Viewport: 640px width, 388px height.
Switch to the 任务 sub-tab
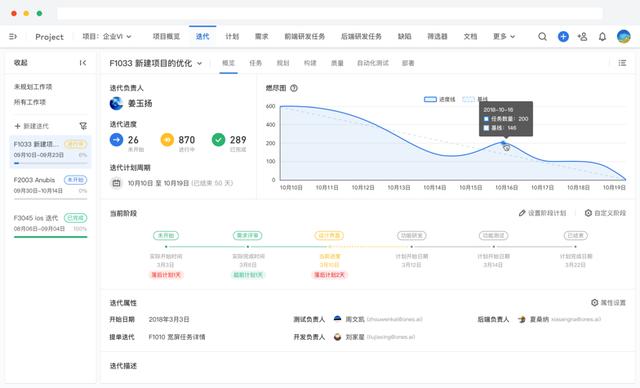[x=256, y=63]
